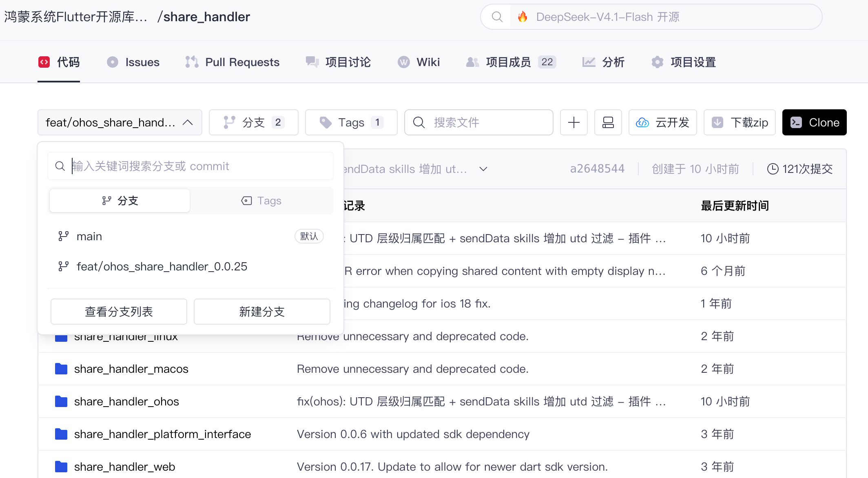The height and width of the screenshot is (478, 868).
Task: Expand the latest commit message chevron
Action: (x=483, y=169)
